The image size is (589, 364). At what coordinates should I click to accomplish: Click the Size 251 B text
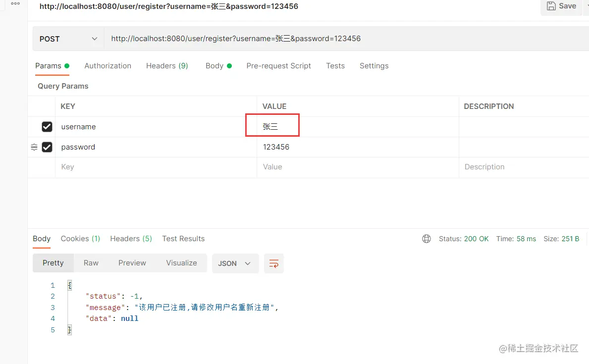pyautogui.click(x=561, y=239)
